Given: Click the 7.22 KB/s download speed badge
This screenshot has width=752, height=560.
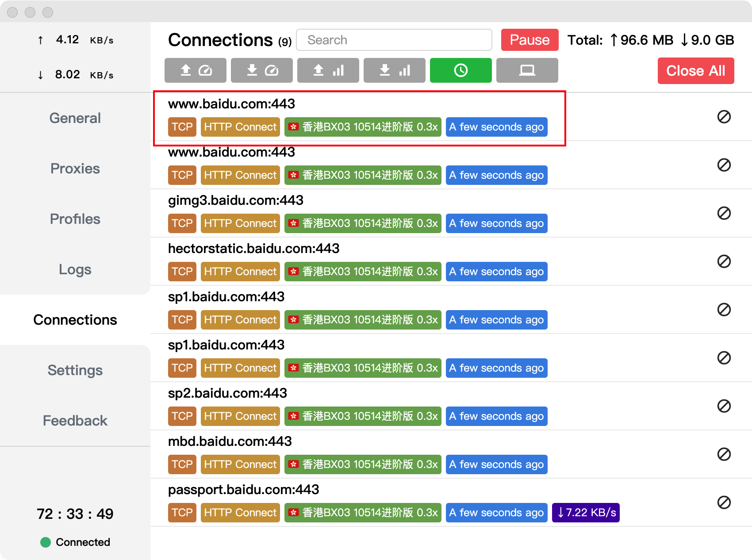Looking at the screenshot, I should tap(586, 513).
